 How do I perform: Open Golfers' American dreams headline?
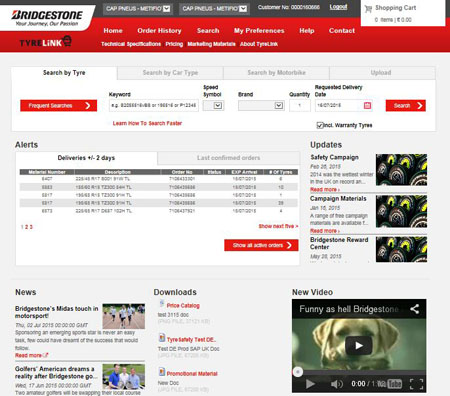point(56,373)
